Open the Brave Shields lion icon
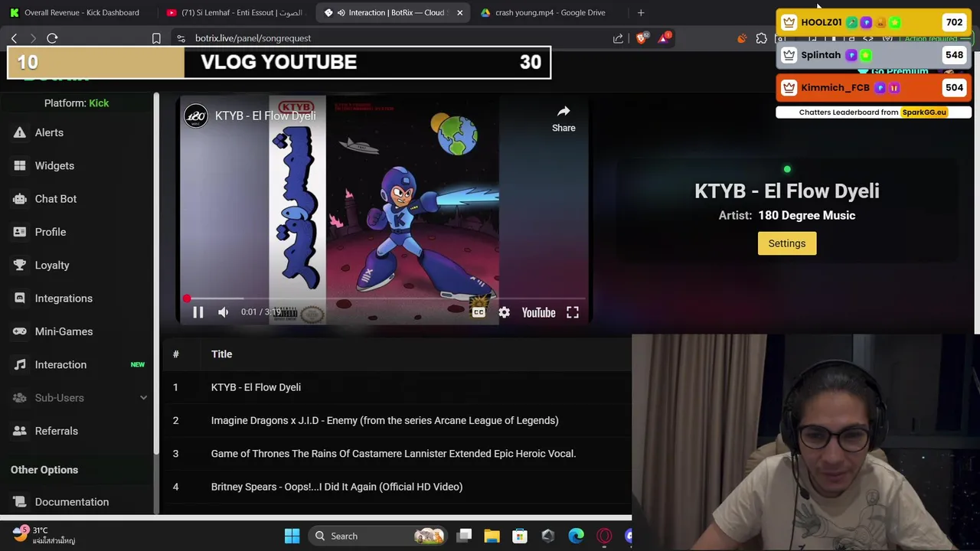Image resolution: width=980 pixels, height=551 pixels. (x=642, y=37)
